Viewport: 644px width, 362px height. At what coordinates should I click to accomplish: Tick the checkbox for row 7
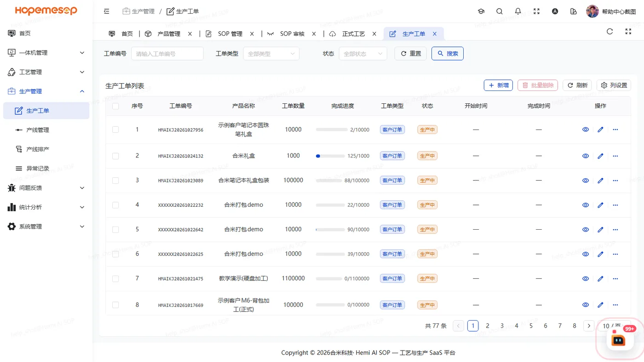coord(115,279)
